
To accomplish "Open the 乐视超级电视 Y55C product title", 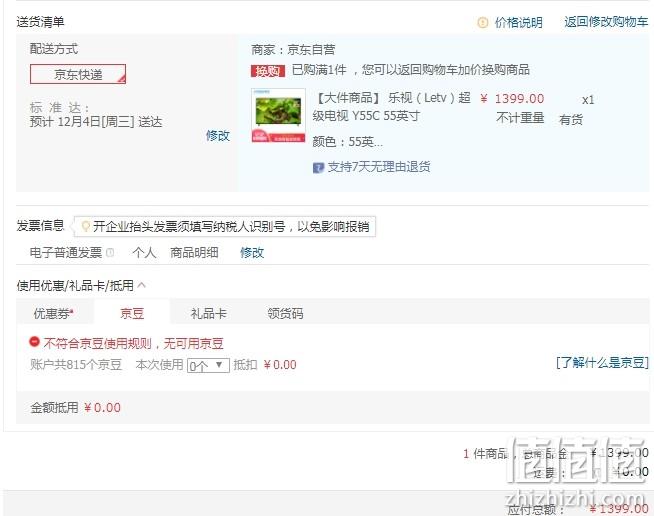I will tap(392, 107).
